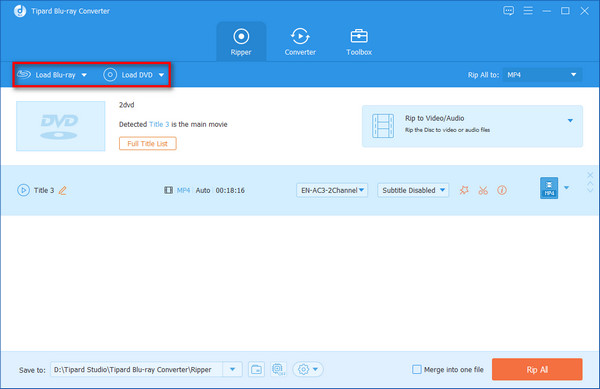Switch to the Toolbox tab

pyautogui.click(x=359, y=42)
